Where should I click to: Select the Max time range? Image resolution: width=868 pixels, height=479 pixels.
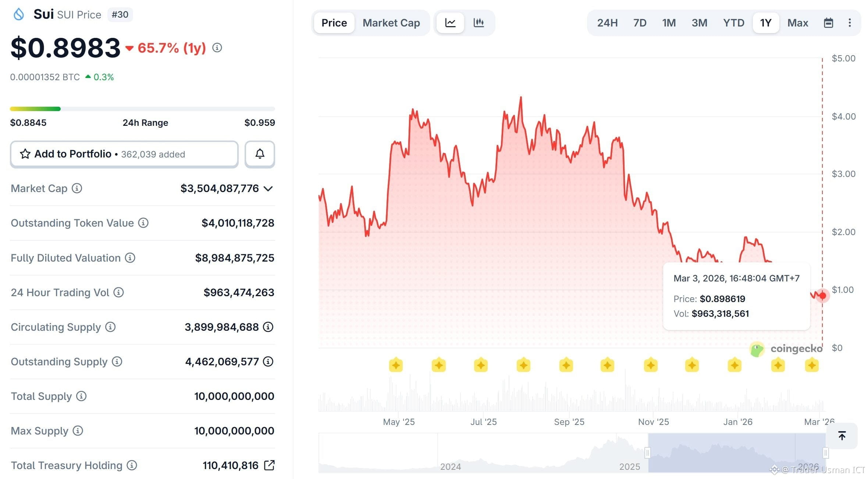coord(798,23)
